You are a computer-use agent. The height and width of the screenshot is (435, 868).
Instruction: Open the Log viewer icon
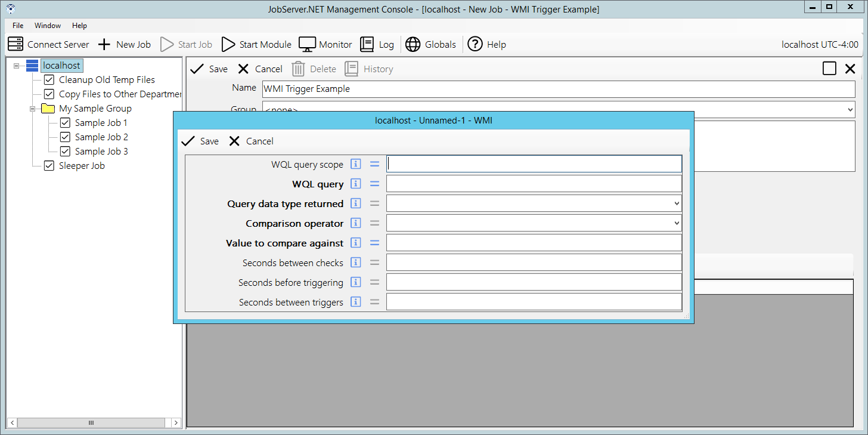click(x=367, y=44)
